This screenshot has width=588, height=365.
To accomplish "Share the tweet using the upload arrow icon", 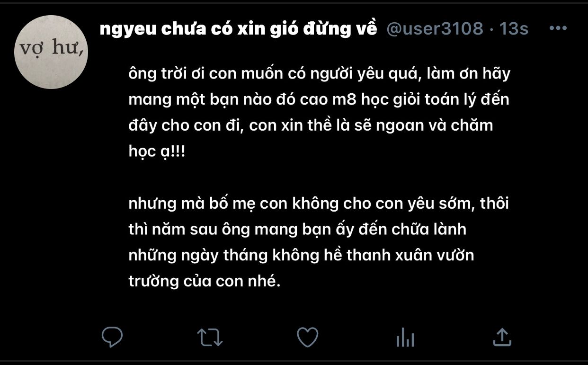I will (502, 337).
